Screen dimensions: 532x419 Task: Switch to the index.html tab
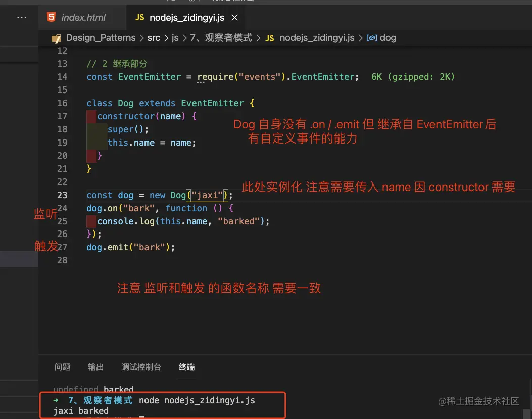(x=82, y=17)
